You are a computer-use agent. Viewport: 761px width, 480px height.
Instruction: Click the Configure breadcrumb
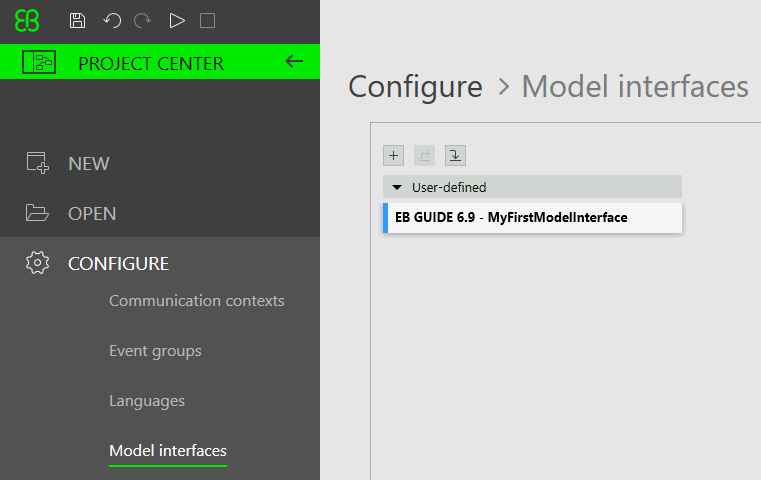415,87
